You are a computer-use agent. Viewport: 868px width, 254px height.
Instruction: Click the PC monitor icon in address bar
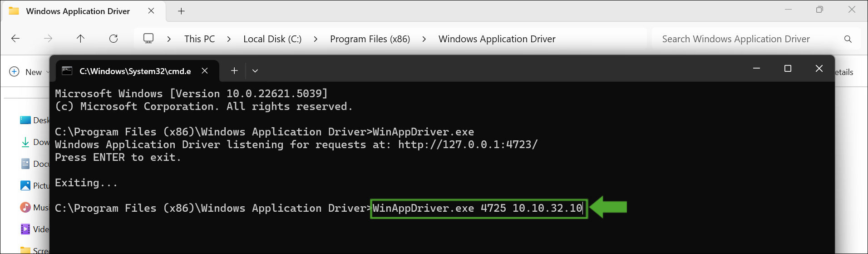[148, 39]
